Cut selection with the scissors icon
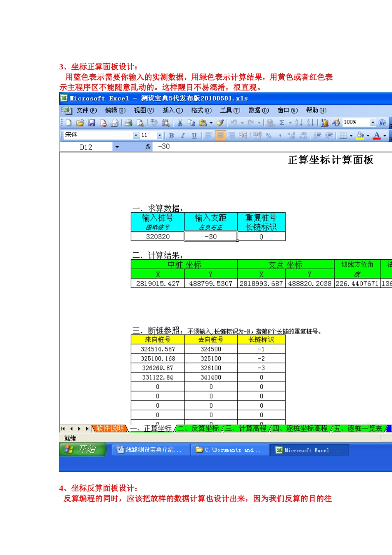 pos(180,123)
